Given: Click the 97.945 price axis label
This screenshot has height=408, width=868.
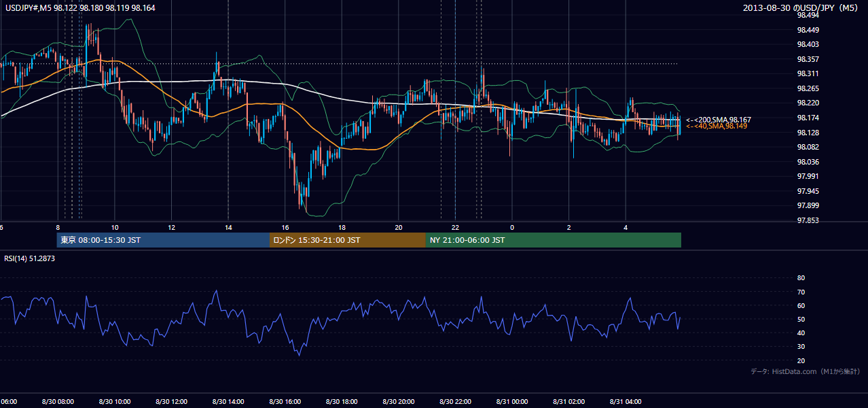Looking at the screenshot, I should click(x=807, y=191).
